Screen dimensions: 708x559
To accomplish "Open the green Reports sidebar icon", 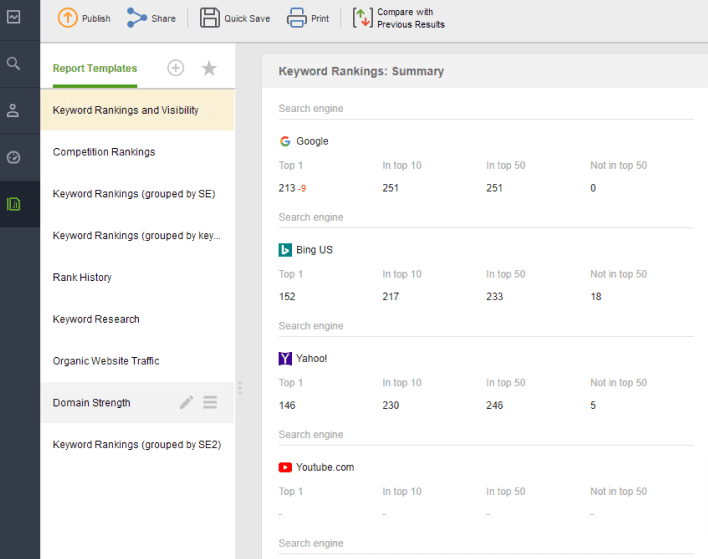I will coord(14,204).
